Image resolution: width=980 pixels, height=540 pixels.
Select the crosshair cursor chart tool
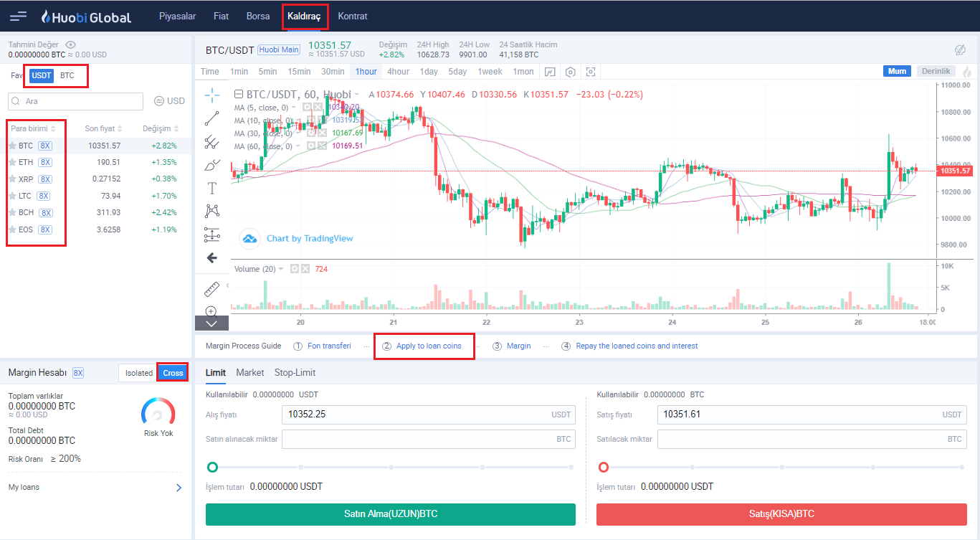(211, 95)
